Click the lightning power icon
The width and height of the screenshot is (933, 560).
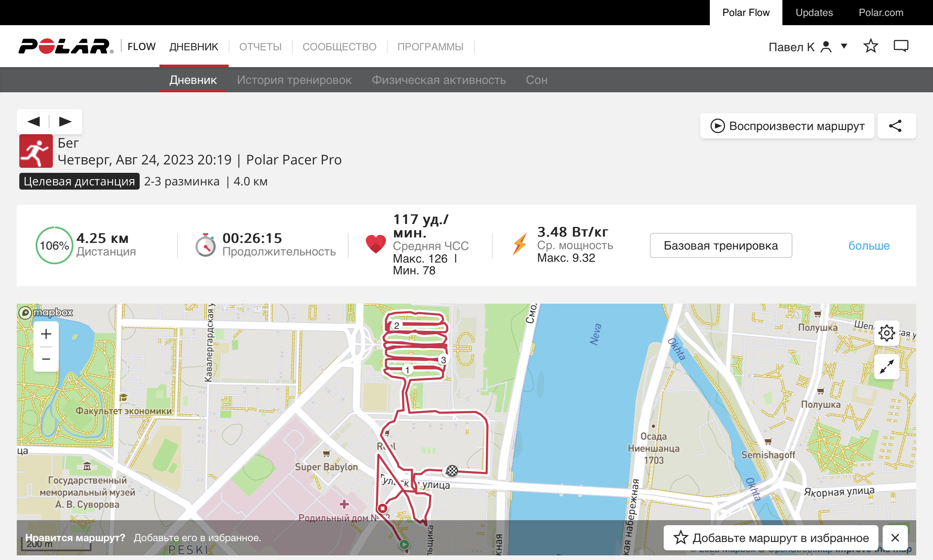(520, 244)
